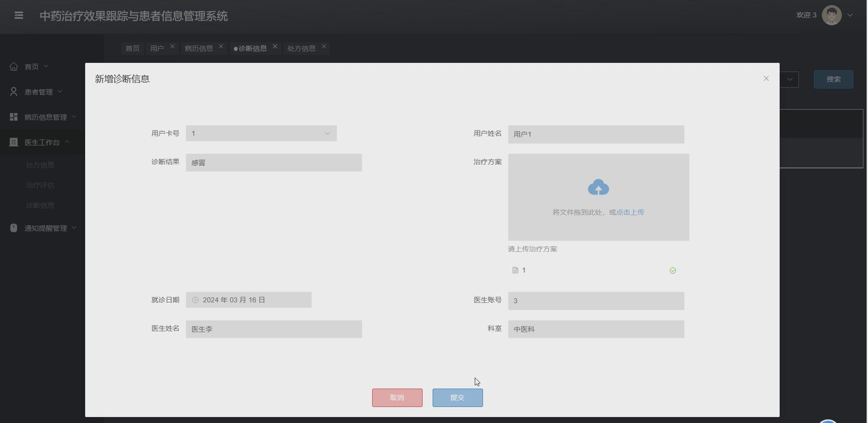Click the 点击上传 upload link
Viewport: 868px width, 423px height.
629,212
